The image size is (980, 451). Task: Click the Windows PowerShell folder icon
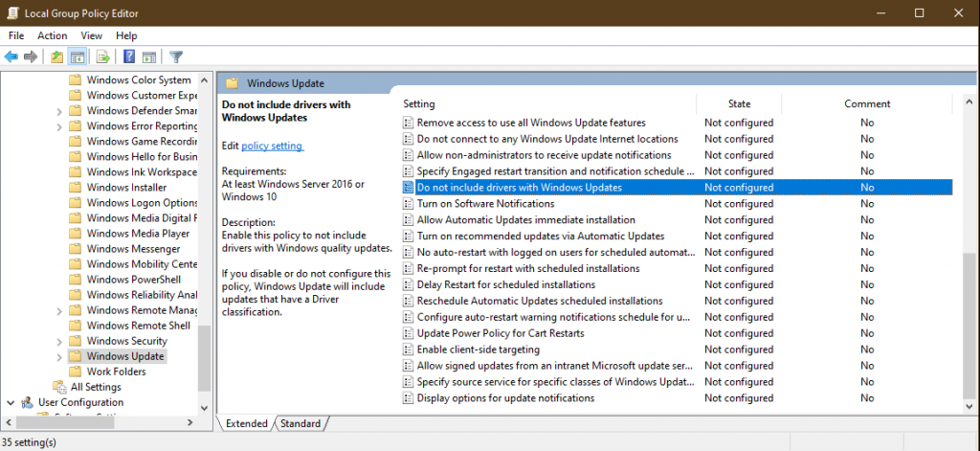[x=75, y=280]
